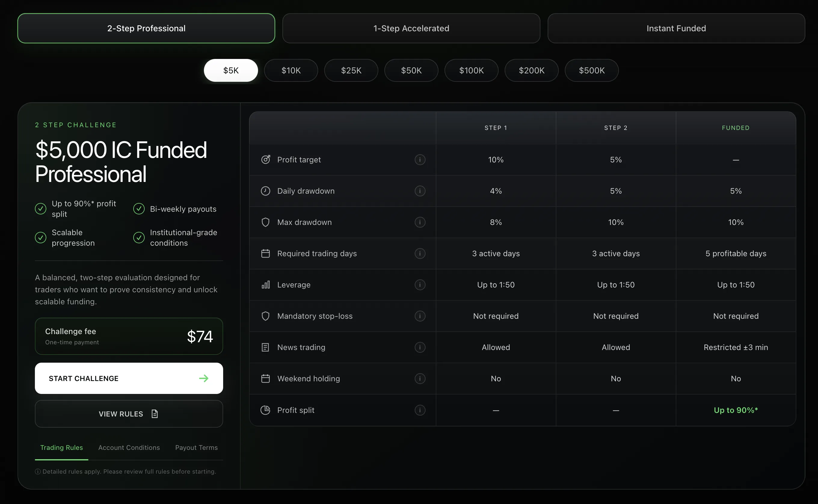Click the Max drawdown info icon
The height and width of the screenshot is (504, 818).
click(x=420, y=222)
